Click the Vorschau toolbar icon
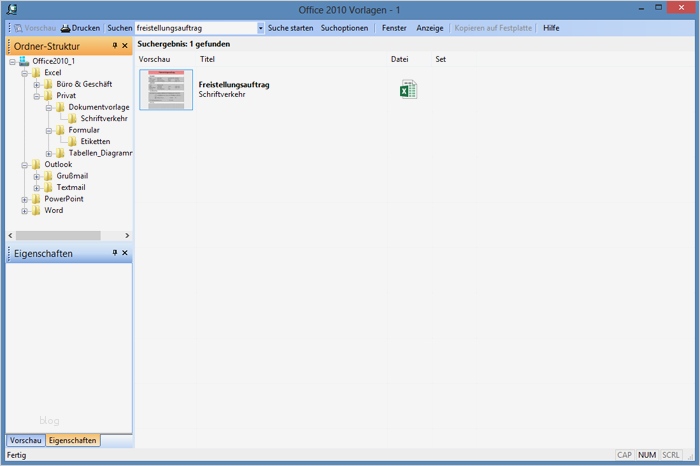This screenshot has width=700, height=466. point(18,28)
